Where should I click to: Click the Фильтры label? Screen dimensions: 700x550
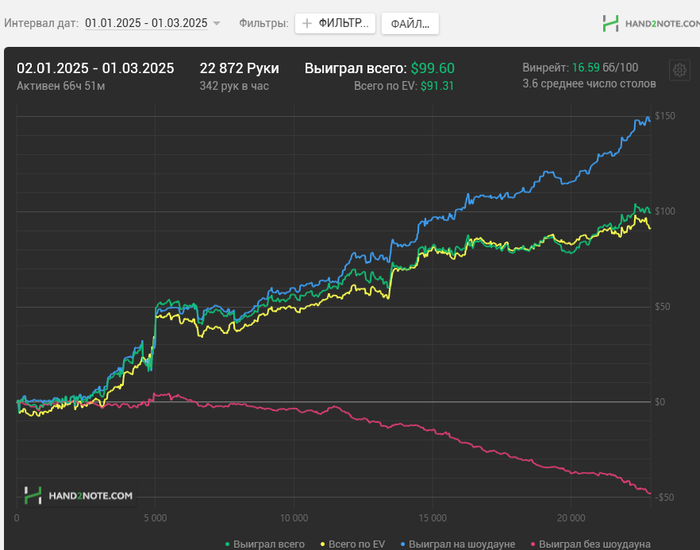(264, 23)
